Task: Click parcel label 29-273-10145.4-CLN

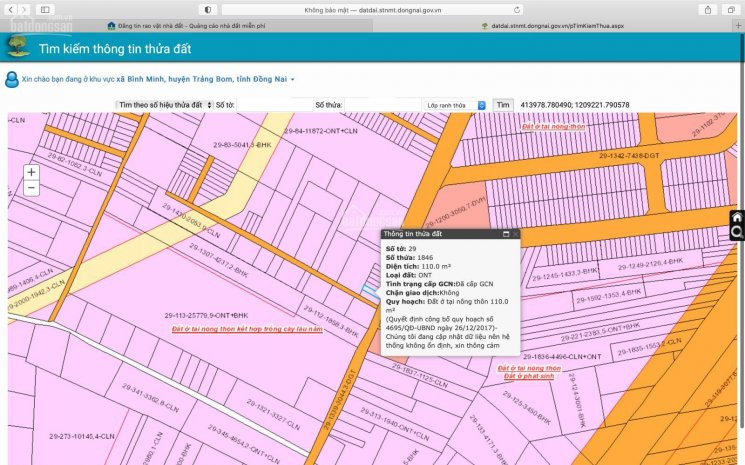Action: (x=82, y=436)
